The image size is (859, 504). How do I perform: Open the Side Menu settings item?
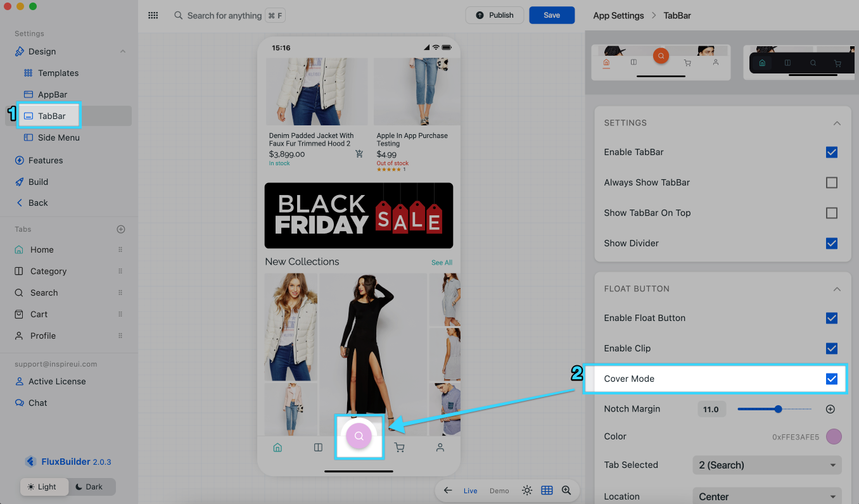pos(59,137)
